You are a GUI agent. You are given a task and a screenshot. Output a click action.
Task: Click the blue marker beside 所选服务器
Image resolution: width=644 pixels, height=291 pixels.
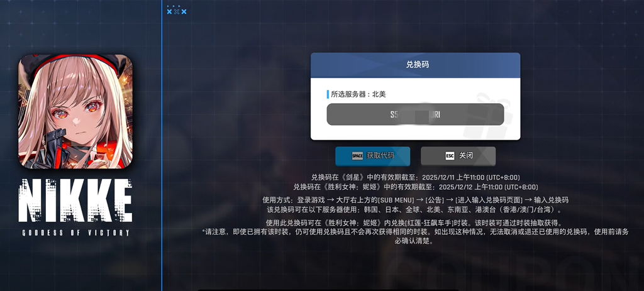tap(327, 94)
